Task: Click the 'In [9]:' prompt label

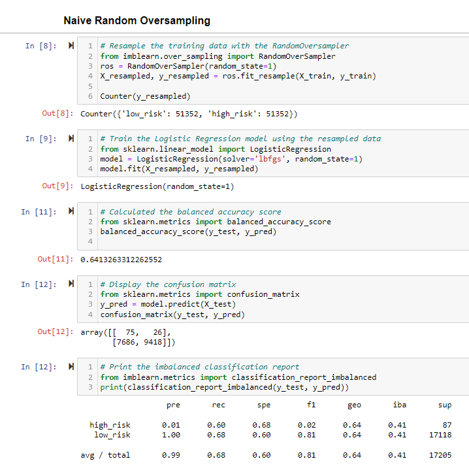Action: click(41, 139)
